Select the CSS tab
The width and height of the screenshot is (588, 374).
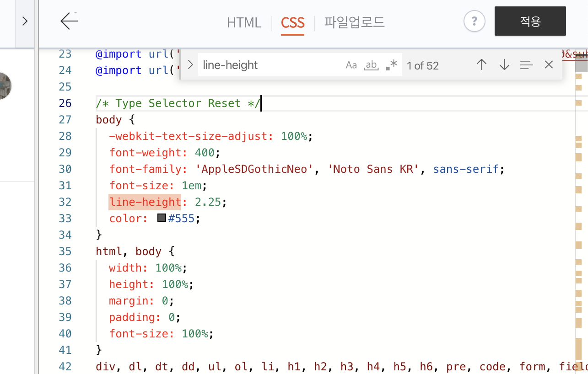pyautogui.click(x=292, y=22)
